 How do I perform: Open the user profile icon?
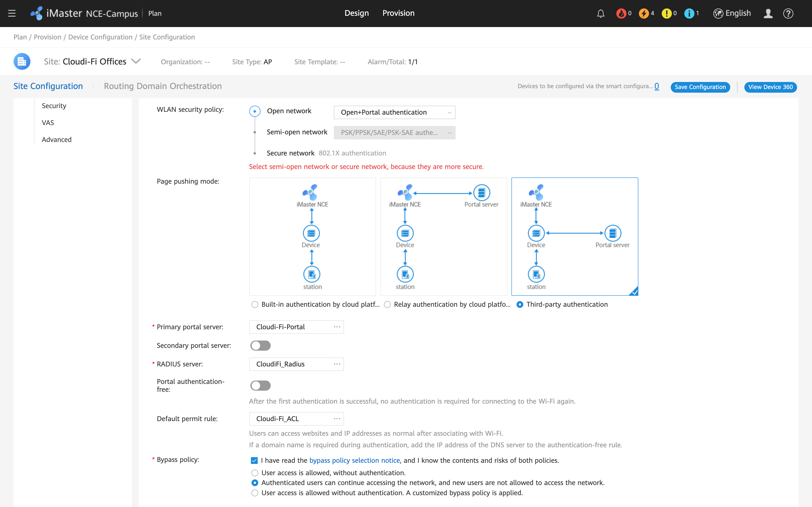(768, 14)
